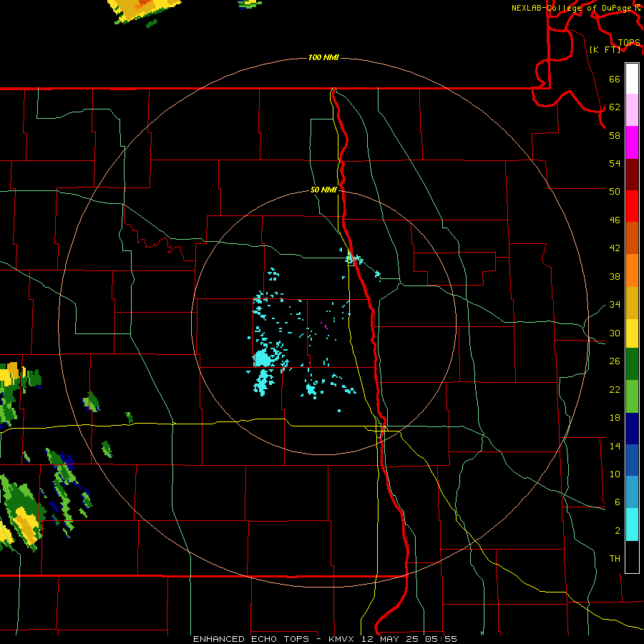Click the "TOPS" legend title
The image size is (644, 644).
pyautogui.click(x=629, y=42)
